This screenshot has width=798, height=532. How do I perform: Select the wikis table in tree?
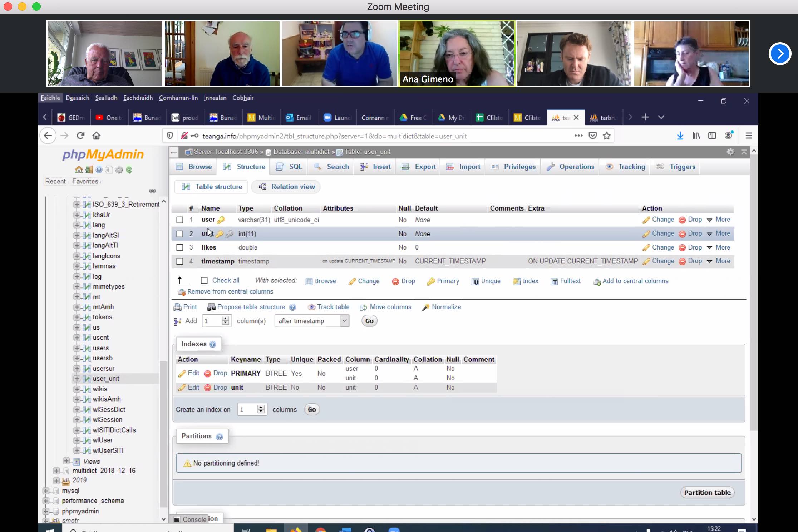point(100,389)
